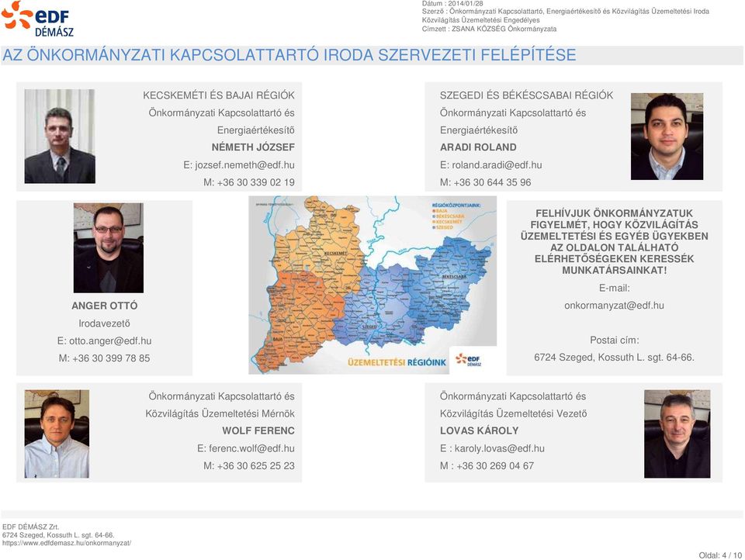
Task: Click the Irodavezető title under Anger Ottó
Action: [104, 323]
